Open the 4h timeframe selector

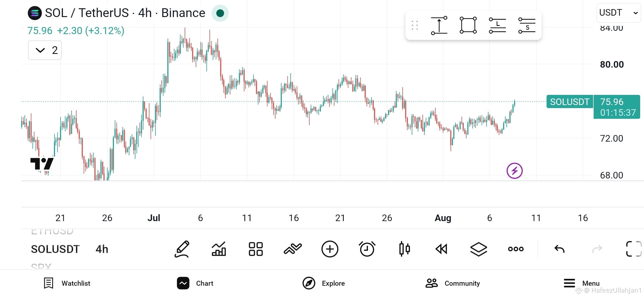coord(102,249)
